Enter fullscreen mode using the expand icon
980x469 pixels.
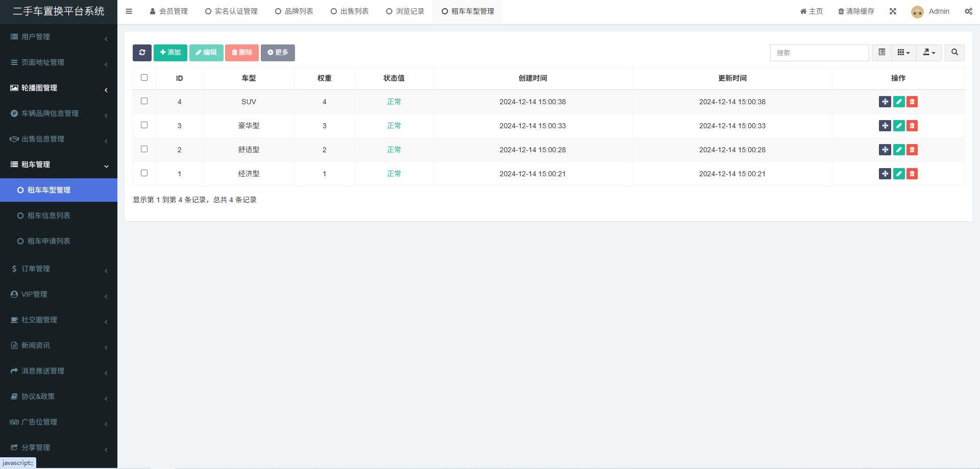[893, 11]
